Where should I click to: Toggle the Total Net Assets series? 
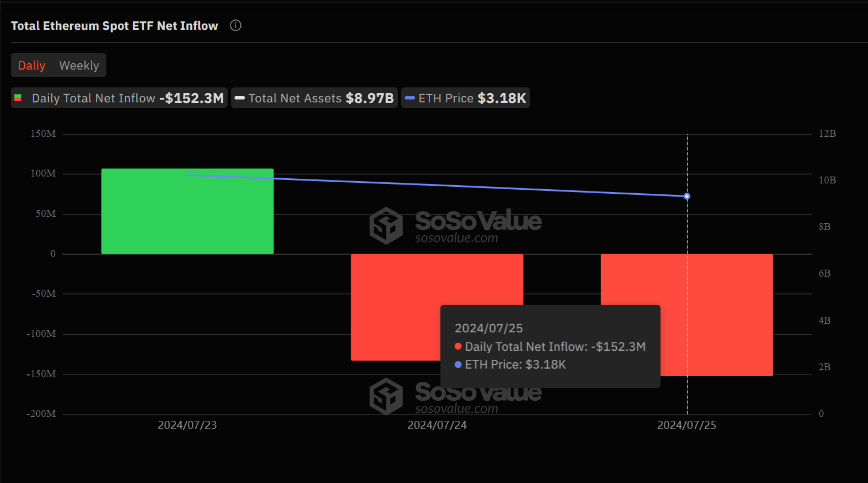[x=314, y=98]
